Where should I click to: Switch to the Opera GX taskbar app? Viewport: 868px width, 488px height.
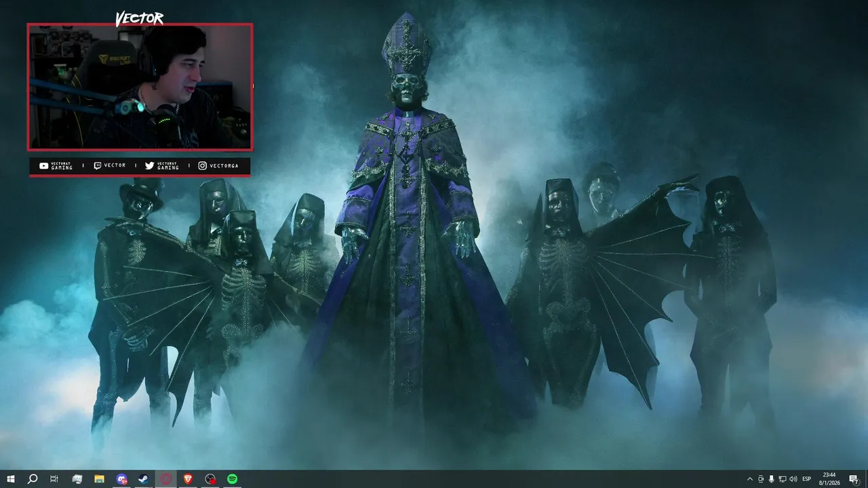click(x=166, y=479)
